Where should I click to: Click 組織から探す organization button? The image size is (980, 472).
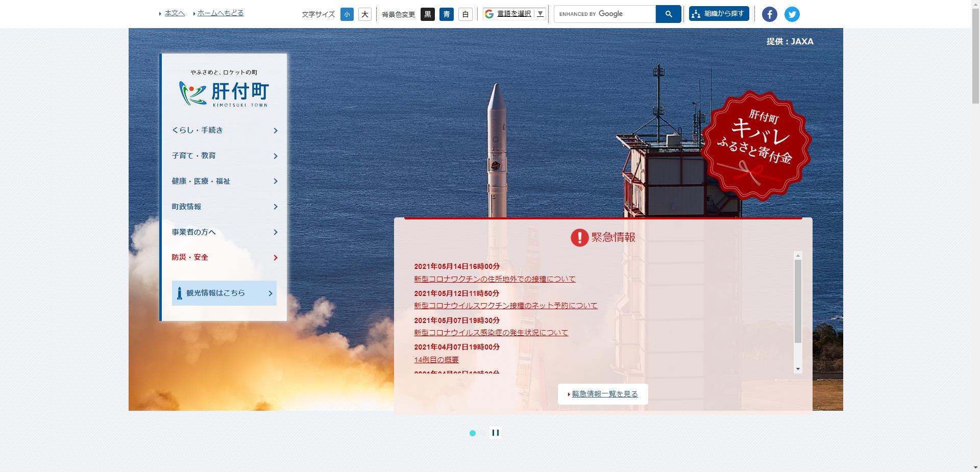pyautogui.click(x=719, y=14)
